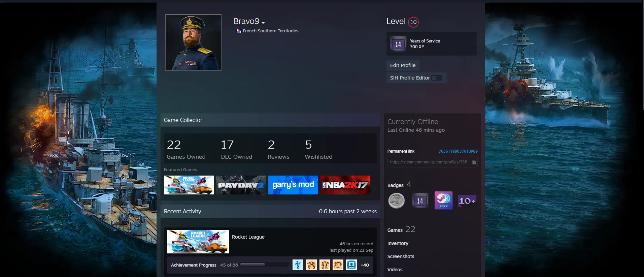
Task: Open the Games 22 sidebar link
Action: click(401, 229)
